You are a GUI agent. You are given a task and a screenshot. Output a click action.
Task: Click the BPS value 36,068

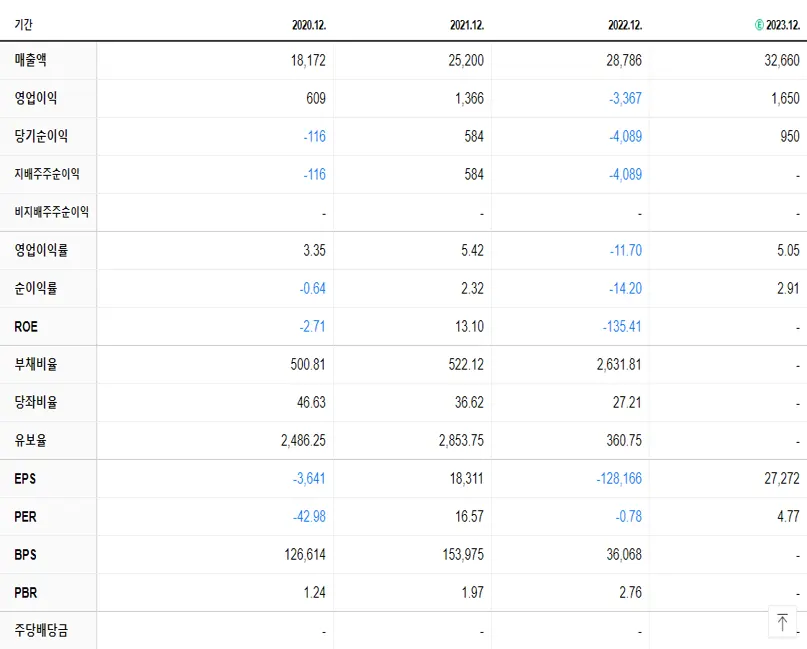pyautogui.click(x=624, y=554)
